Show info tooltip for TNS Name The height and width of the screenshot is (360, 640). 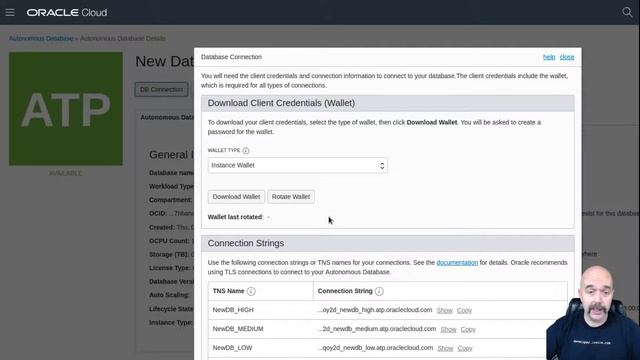[251, 291]
